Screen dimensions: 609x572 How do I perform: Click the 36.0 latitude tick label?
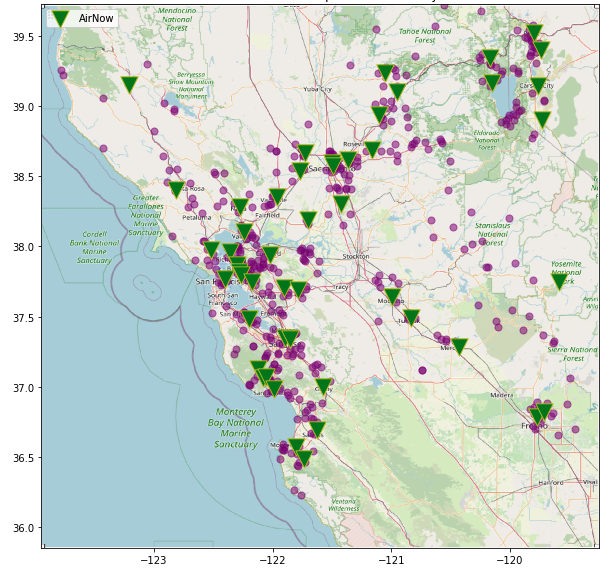[24, 528]
